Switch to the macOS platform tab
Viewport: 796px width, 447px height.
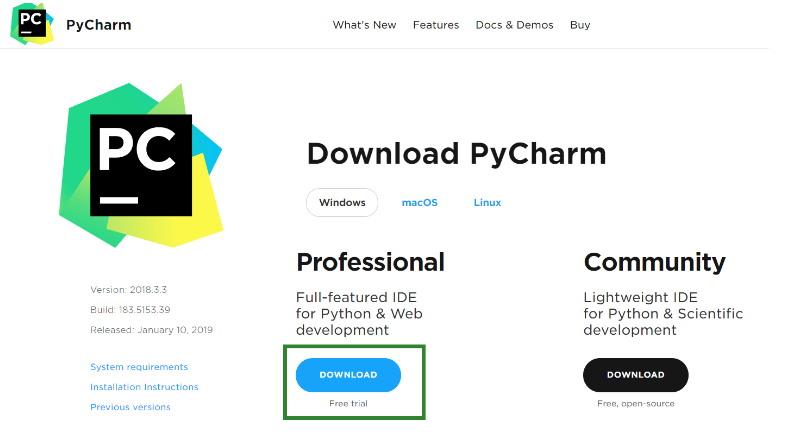(x=419, y=202)
